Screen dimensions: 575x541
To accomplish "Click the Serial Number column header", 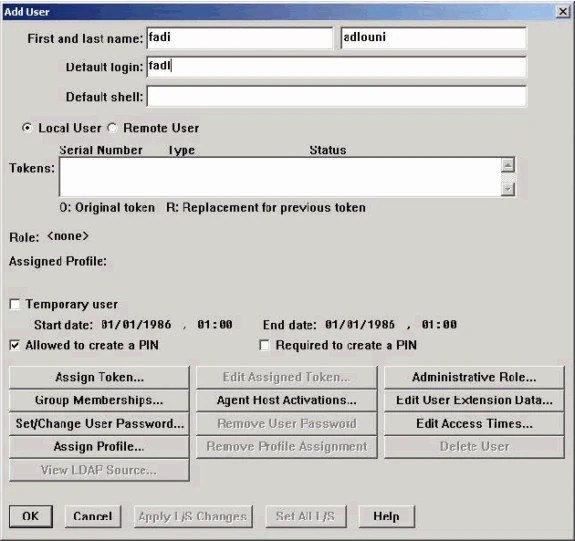I will click(101, 150).
